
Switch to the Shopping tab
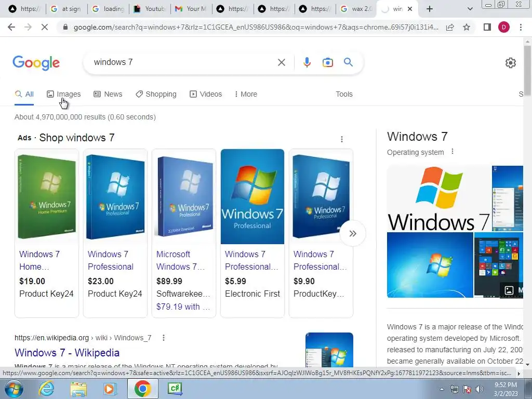[156, 95]
